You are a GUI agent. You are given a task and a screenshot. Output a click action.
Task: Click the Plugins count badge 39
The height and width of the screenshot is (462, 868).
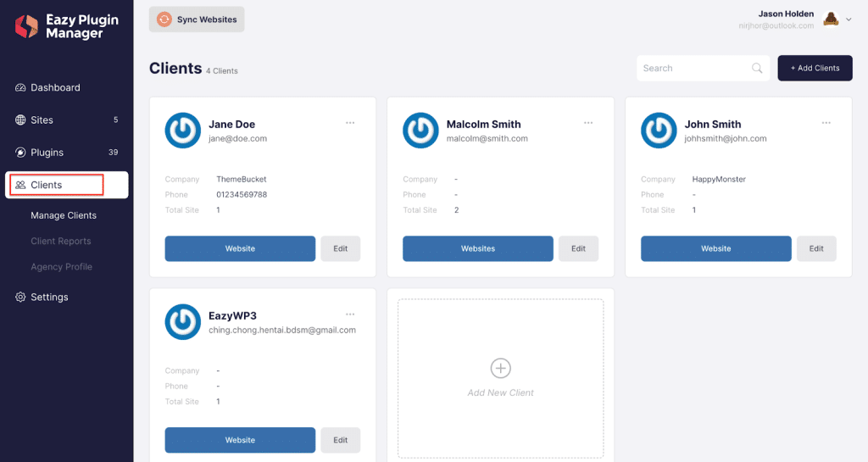113,152
